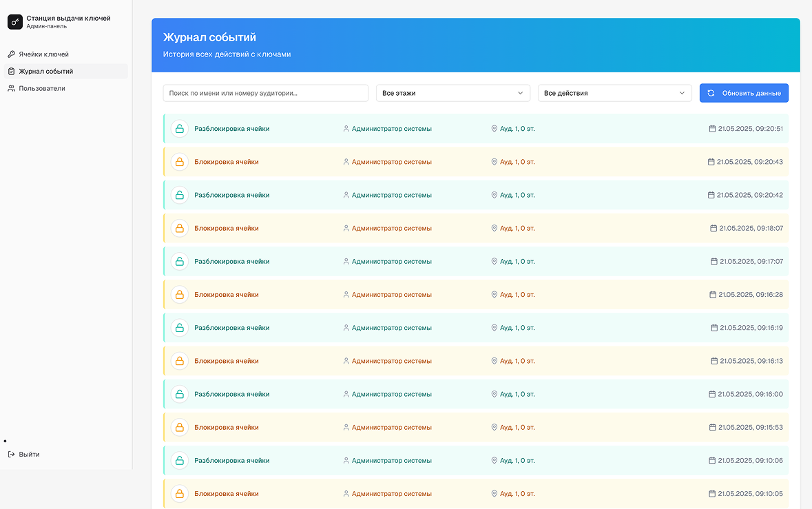Image resolution: width=812 pixels, height=509 pixels.
Task: Focus the name or room search field
Action: click(x=265, y=93)
